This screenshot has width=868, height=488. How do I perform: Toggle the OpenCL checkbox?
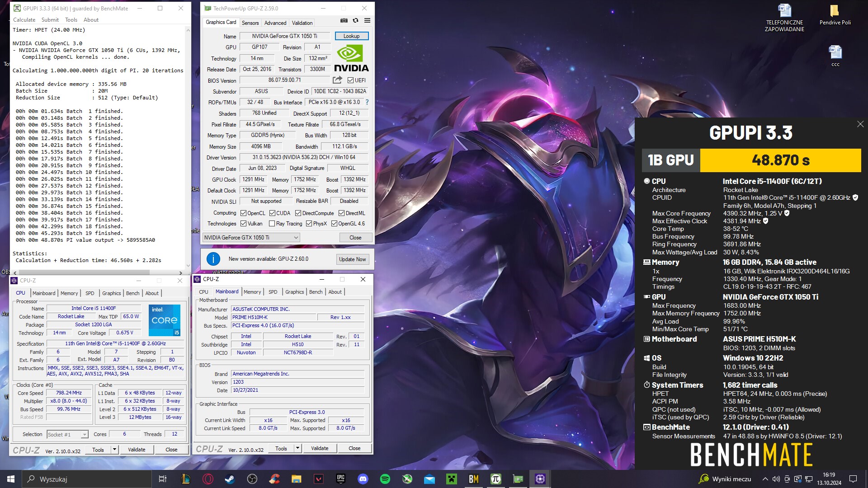243,213
